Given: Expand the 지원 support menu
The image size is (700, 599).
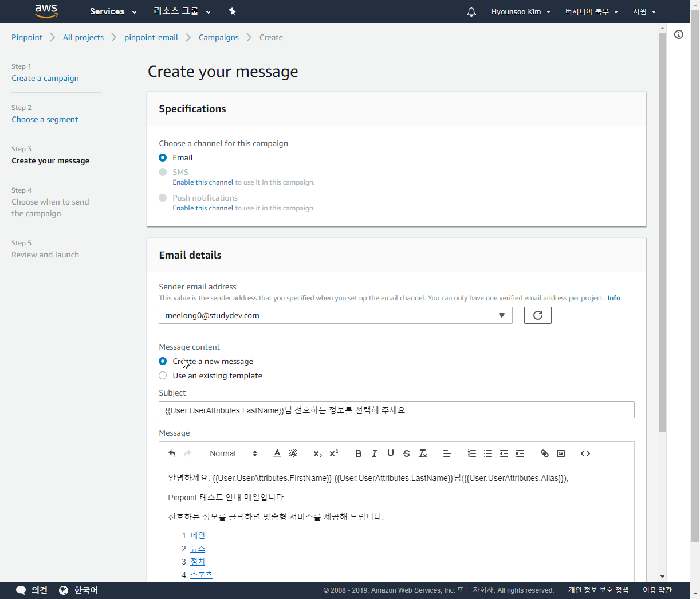Looking at the screenshot, I should [644, 11].
